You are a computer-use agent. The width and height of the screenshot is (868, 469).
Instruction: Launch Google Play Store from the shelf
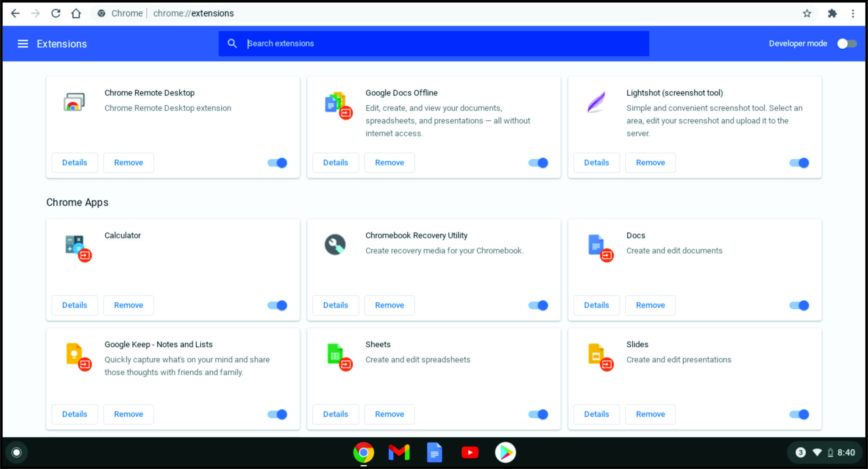(x=505, y=452)
